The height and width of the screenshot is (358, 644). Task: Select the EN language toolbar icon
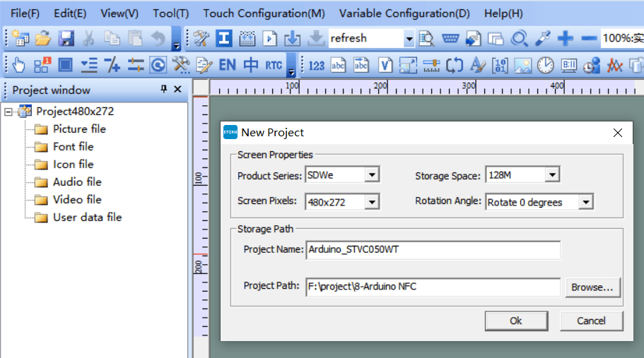[227, 65]
